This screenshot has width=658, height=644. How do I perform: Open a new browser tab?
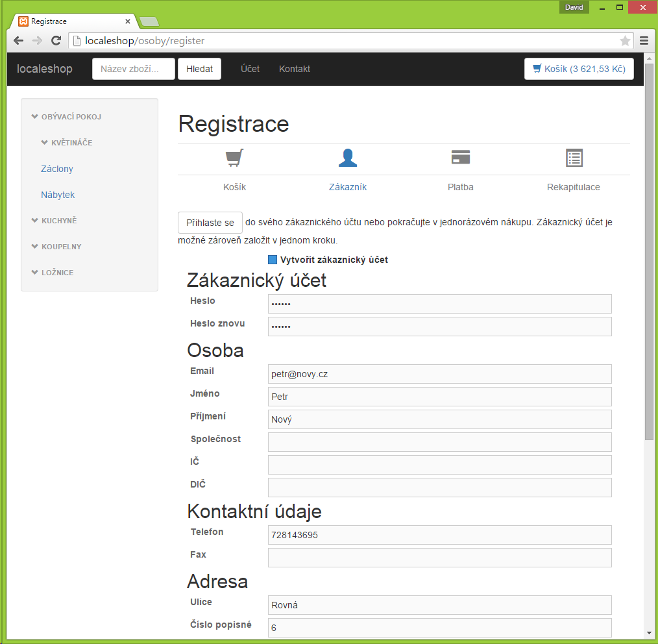pyautogui.click(x=149, y=21)
